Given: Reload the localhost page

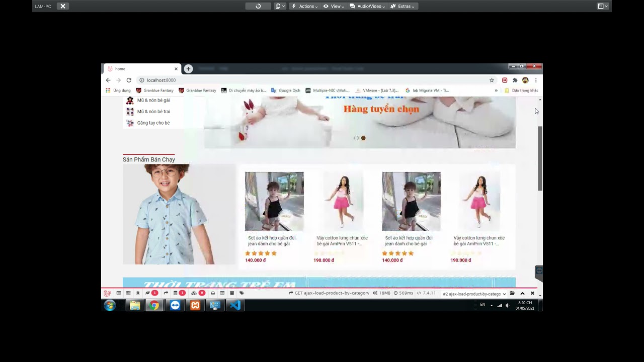Looking at the screenshot, I should (129, 80).
